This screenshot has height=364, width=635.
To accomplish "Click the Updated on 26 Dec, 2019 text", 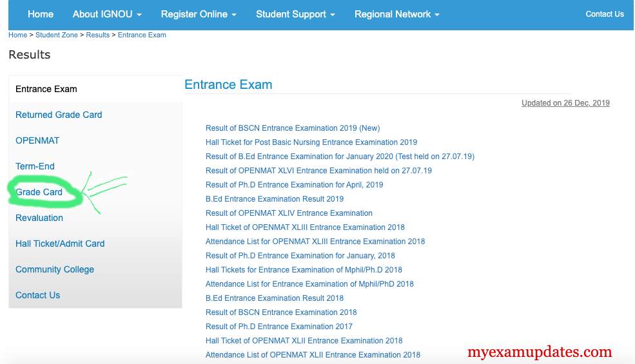I will click(565, 103).
